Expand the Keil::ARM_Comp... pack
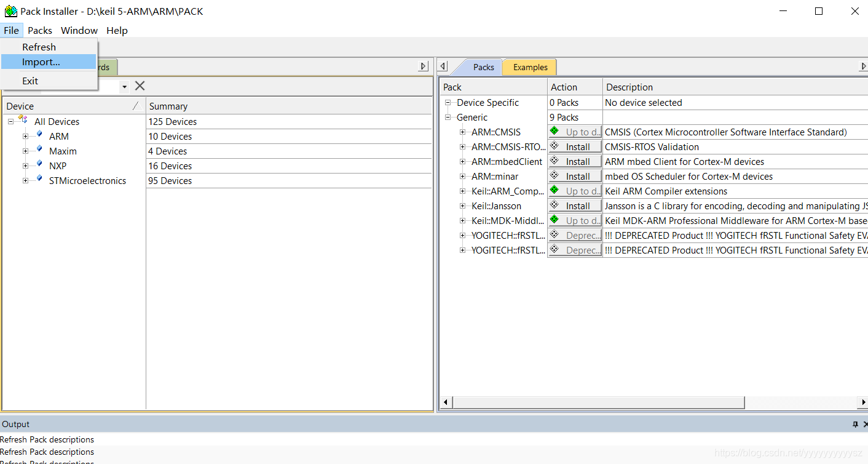 (463, 191)
